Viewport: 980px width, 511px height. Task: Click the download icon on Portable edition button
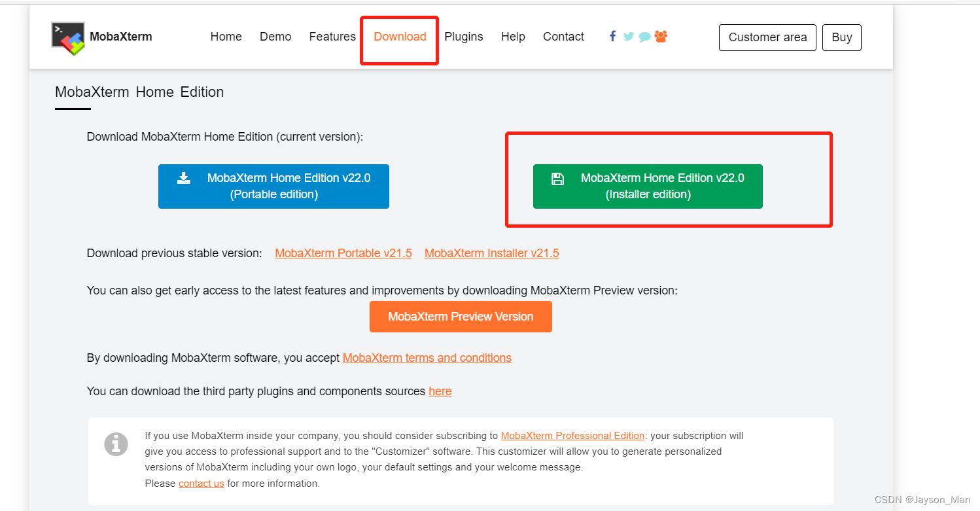tap(184, 178)
